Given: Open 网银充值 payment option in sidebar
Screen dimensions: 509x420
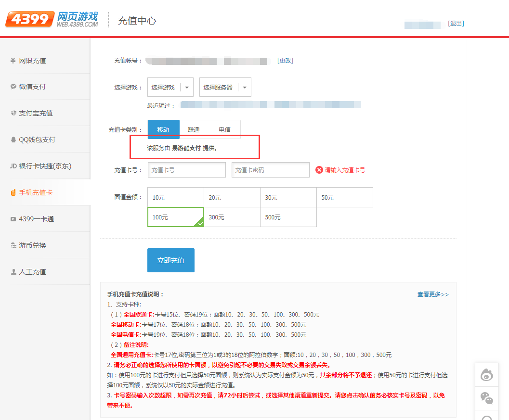Looking at the screenshot, I should (x=32, y=61).
